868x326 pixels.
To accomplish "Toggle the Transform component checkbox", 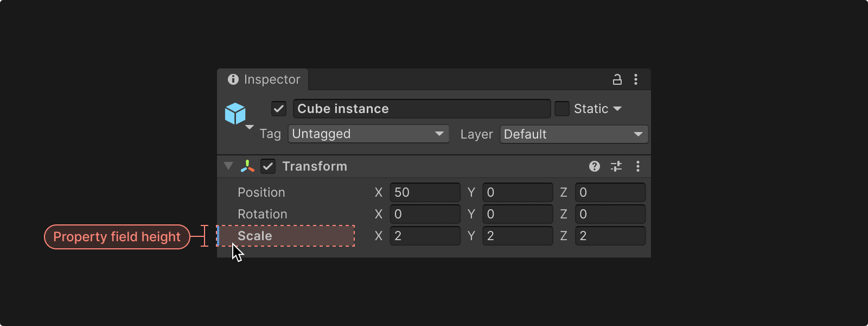I will click(268, 166).
